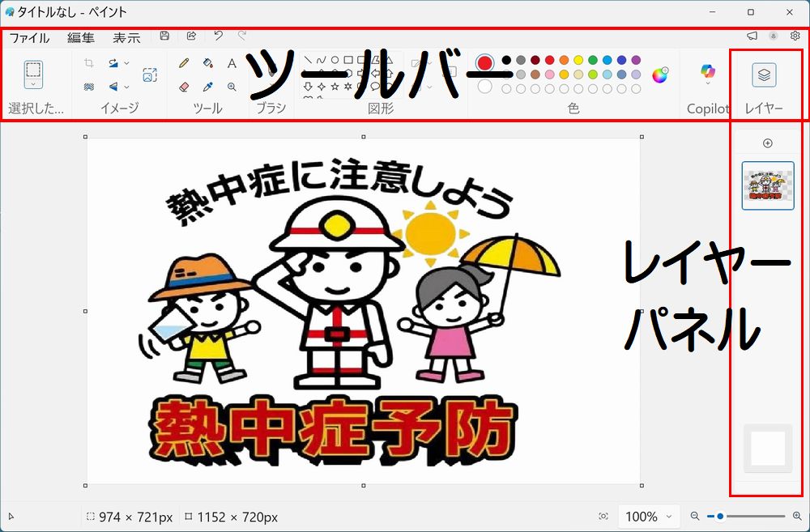Choose the Color picker eyedropper tool

pos(207,86)
